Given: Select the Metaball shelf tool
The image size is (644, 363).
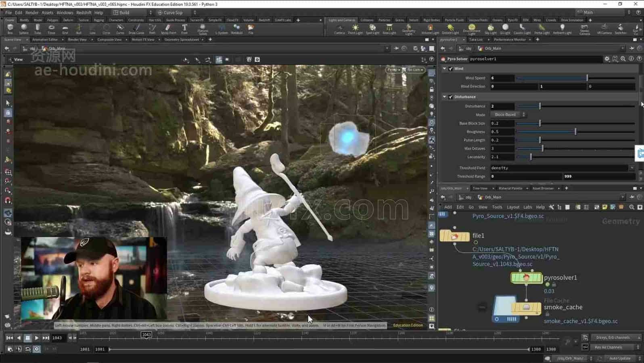Looking at the screenshot, I should point(236,29).
